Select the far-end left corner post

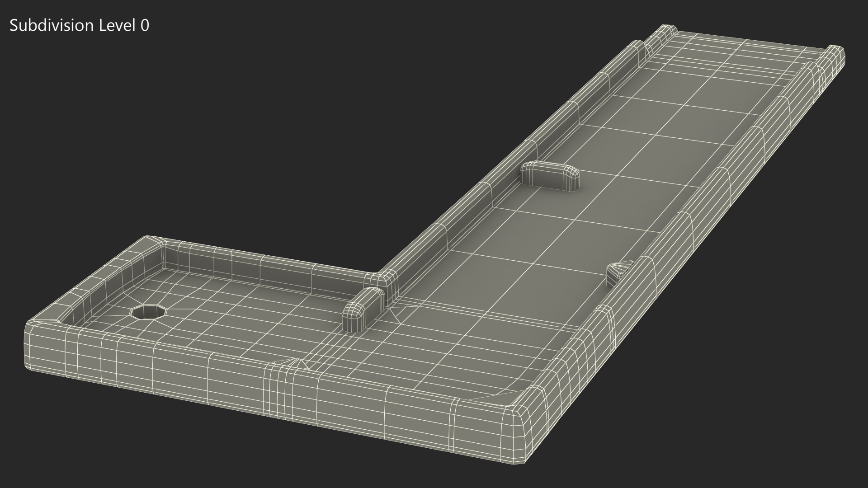(x=665, y=33)
